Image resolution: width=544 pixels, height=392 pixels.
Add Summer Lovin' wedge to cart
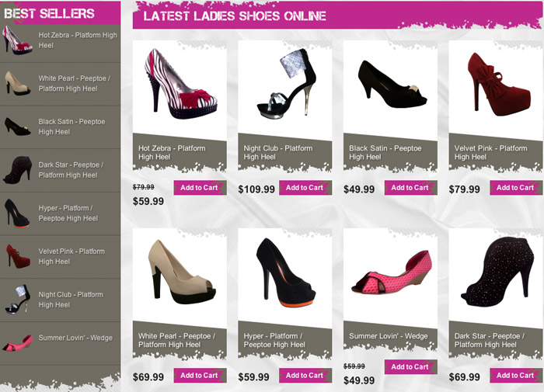pos(411,366)
